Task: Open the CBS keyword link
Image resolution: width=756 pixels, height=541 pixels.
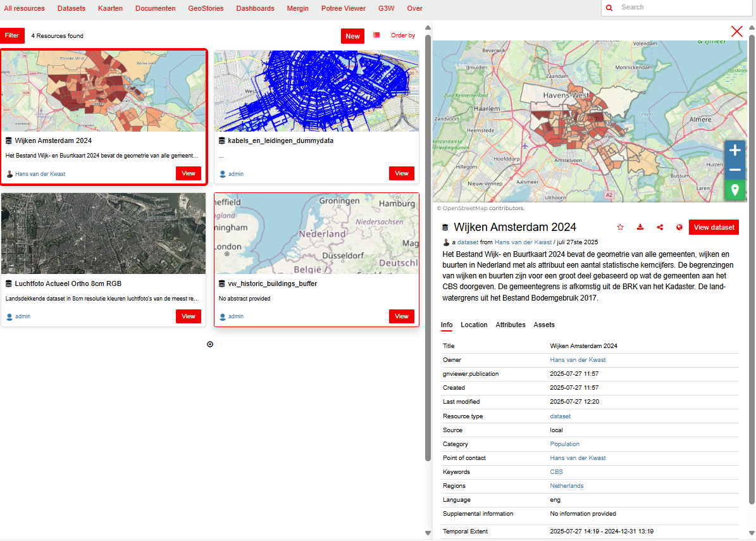Action: [x=556, y=472]
